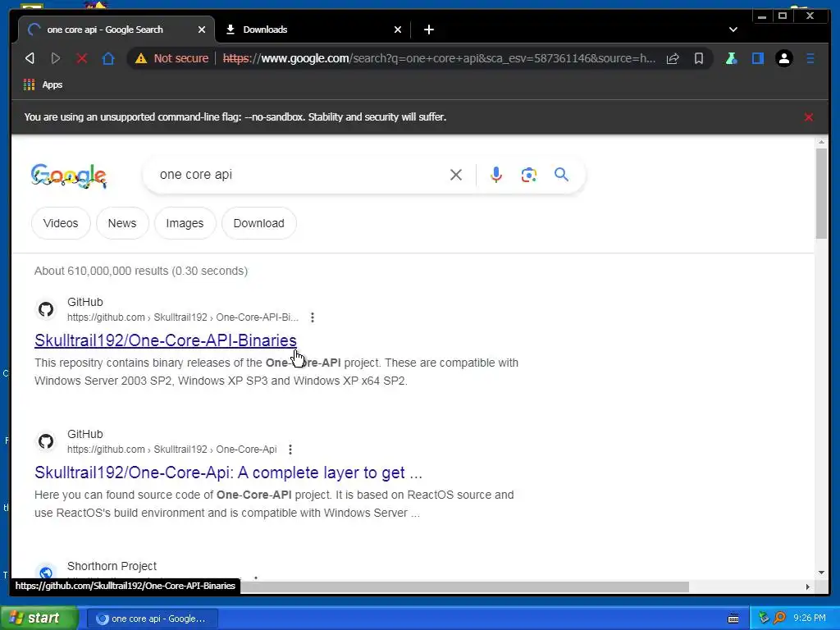
Task: Bookmark this page with the bookmark icon
Action: tap(699, 58)
